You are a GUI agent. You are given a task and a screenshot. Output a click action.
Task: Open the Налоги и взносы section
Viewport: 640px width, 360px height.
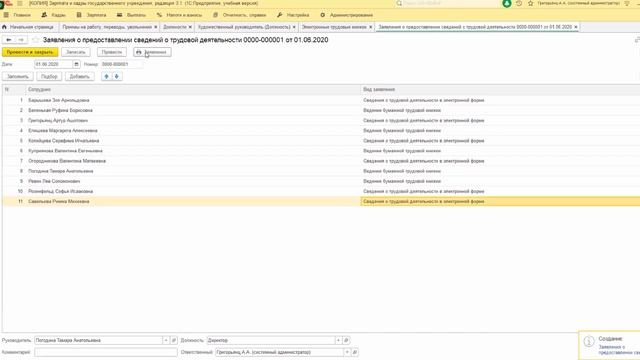[179, 15]
